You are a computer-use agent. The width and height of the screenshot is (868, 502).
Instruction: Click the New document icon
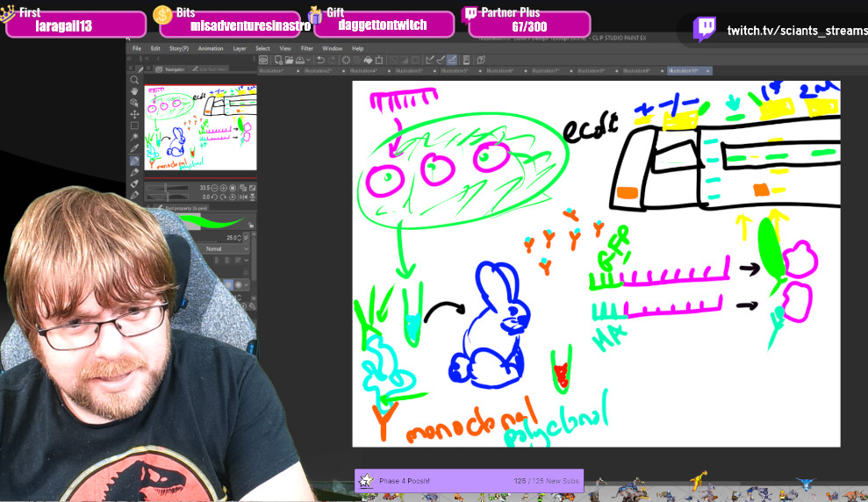click(x=278, y=60)
